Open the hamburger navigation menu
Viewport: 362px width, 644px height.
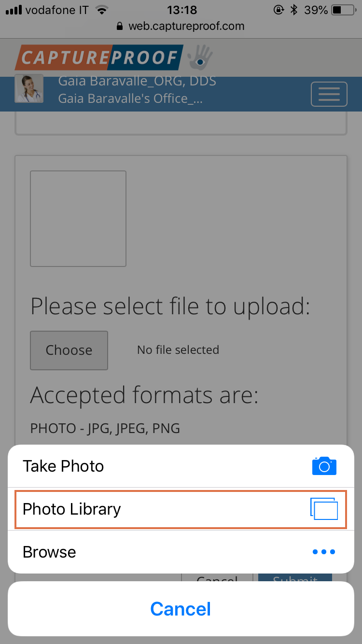point(329,94)
